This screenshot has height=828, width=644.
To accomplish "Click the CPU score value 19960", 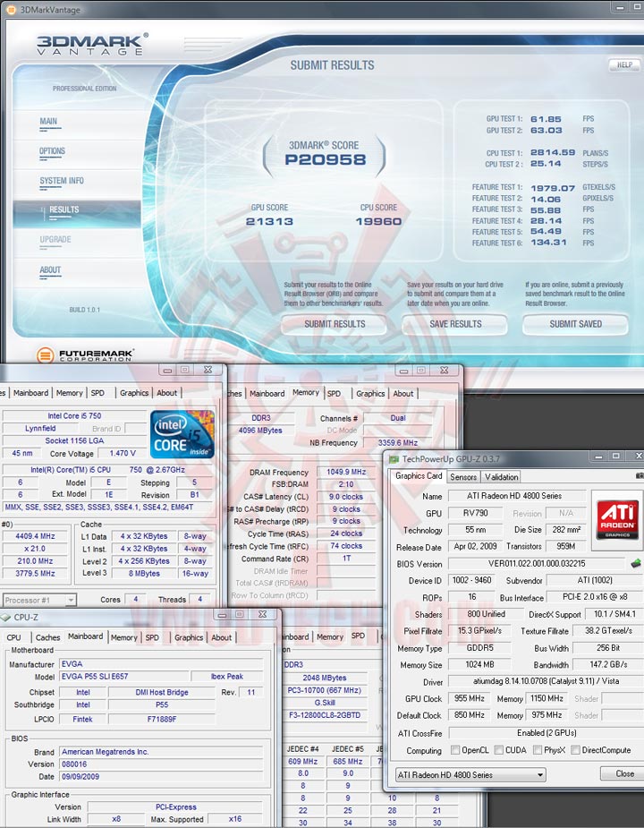I will [378, 221].
